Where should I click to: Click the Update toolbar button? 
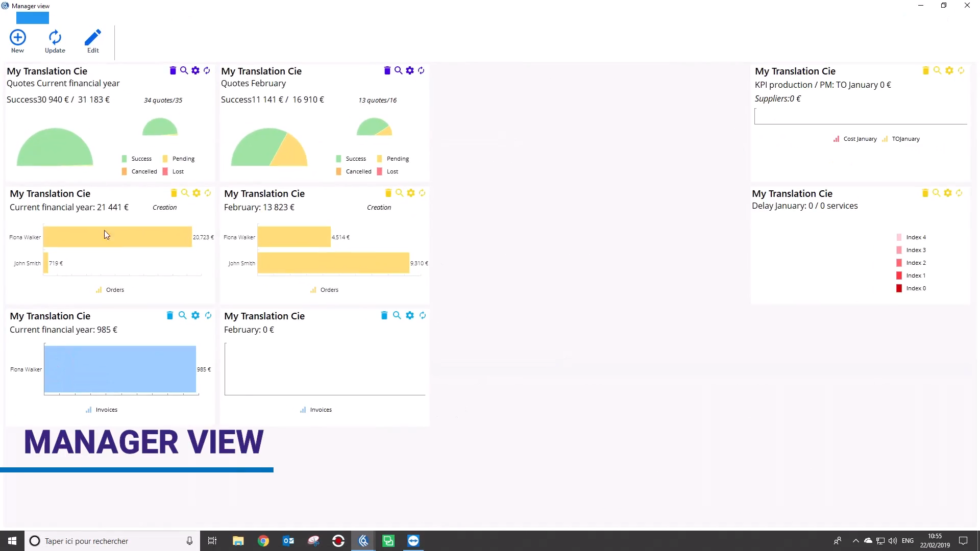(x=55, y=41)
